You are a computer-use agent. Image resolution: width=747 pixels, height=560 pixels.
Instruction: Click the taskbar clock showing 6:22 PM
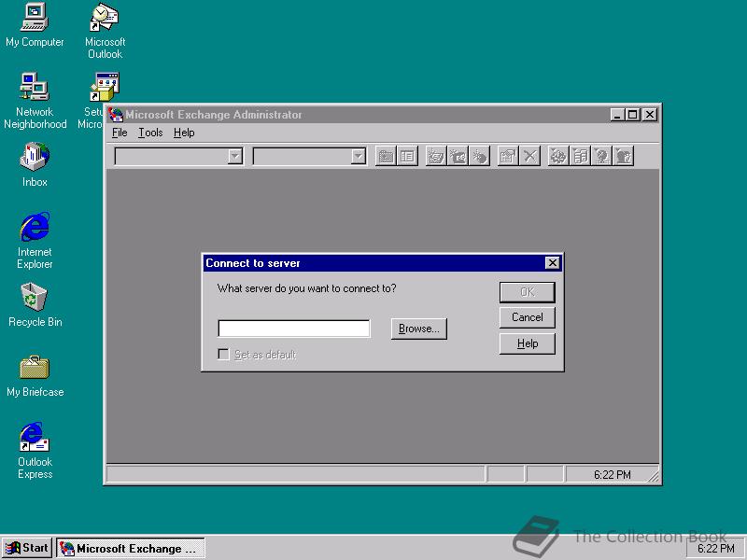tap(716, 549)
